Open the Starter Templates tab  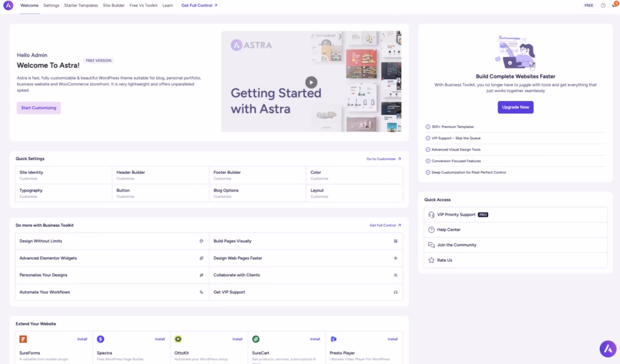[x=81, y=5]
